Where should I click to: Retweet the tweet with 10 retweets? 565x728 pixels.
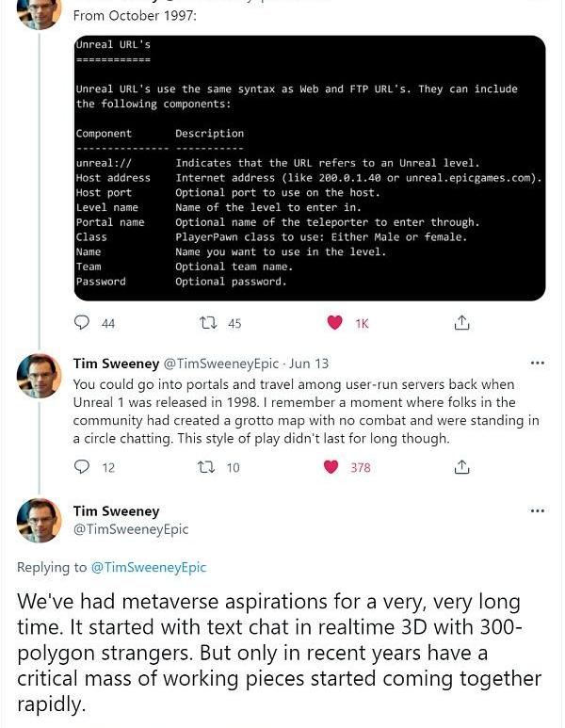click(x=209, y=467)
